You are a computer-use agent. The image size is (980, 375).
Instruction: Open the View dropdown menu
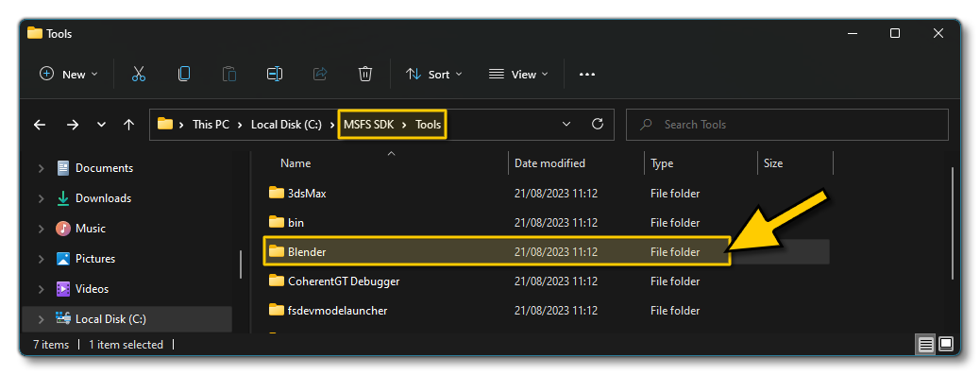(518, 75)
